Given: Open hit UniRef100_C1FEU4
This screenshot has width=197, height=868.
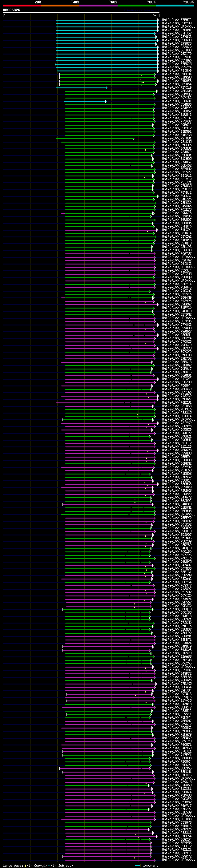Looking at the screenshot, I should pos(177,74).
